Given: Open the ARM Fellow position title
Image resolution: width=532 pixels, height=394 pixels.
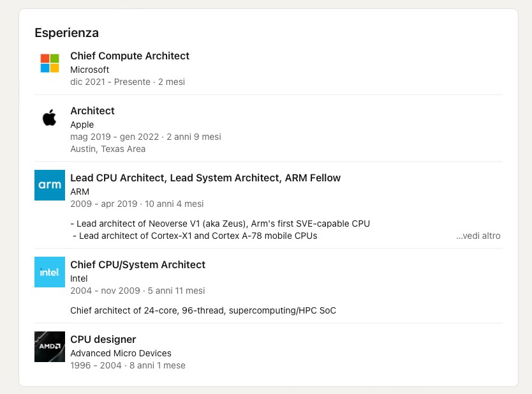Looking at the screenshot, I should [205, 178].
